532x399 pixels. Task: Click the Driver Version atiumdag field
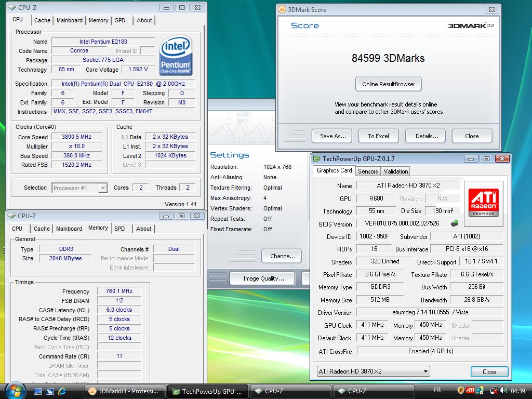coord(430,312)
